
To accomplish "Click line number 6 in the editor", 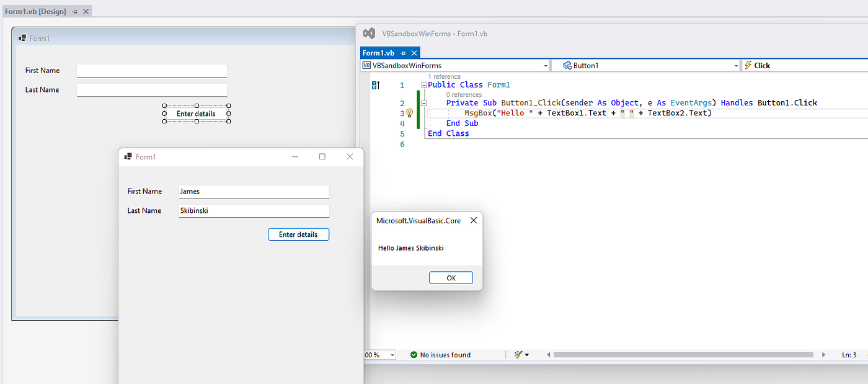I will point(402,144).
